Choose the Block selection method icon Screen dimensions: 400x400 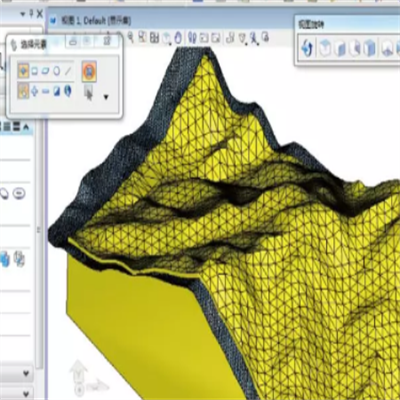[x=34, y=71]
